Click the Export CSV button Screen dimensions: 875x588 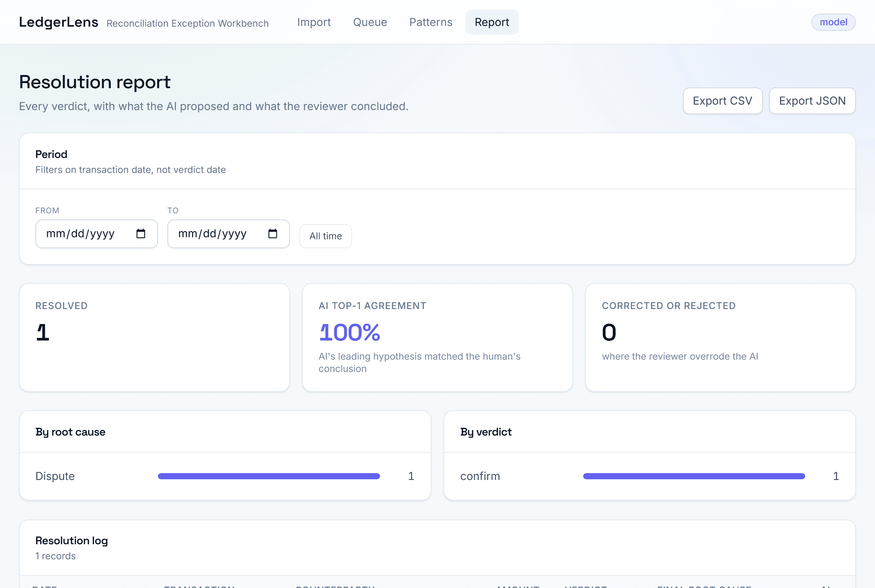(x=723, y=101)
